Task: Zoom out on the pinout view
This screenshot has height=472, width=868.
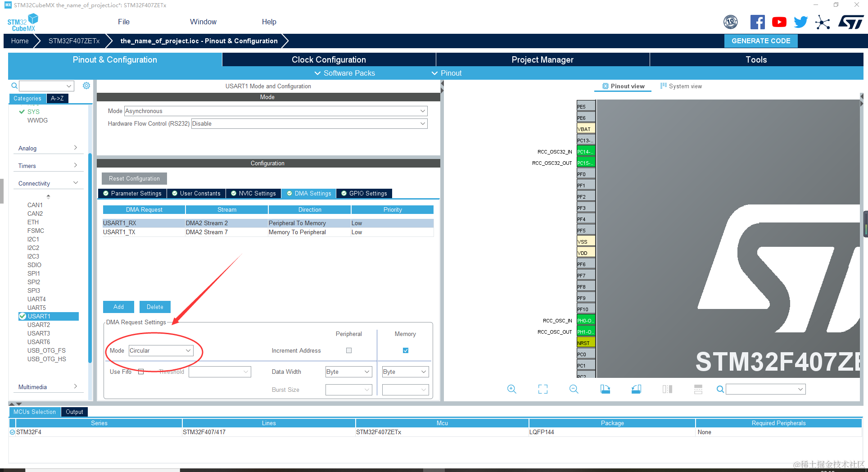Action: tap(574, 389)
